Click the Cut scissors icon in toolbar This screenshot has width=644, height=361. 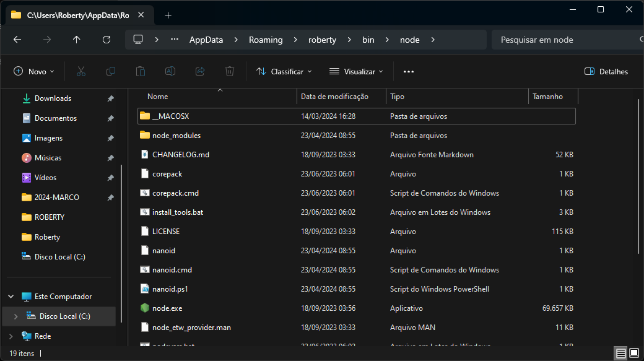tap(80, 72)
